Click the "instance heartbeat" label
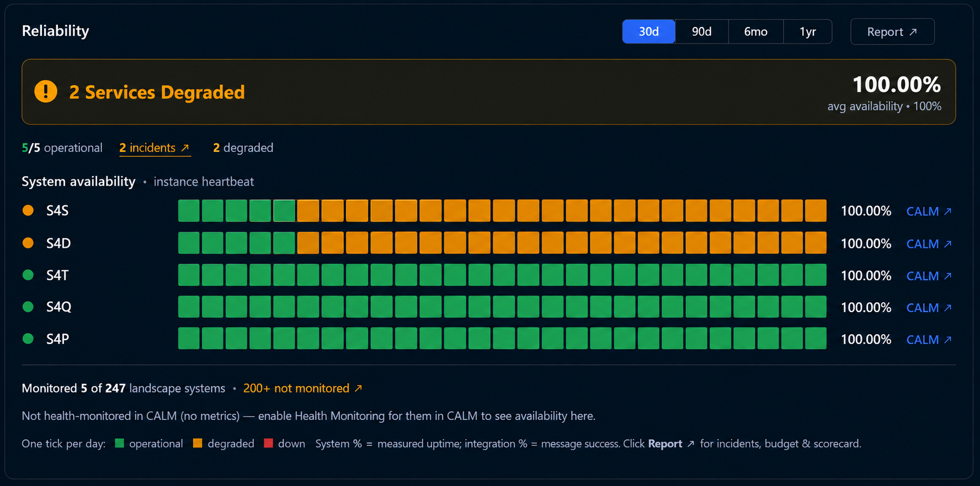Viewport: 980px width, 486px height. tap(204, 182)
